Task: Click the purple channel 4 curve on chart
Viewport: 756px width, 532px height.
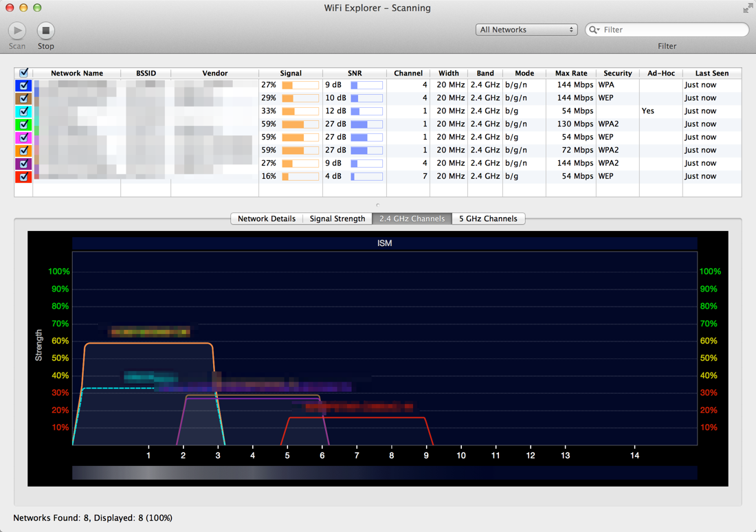Action: (x=253, y=399)
